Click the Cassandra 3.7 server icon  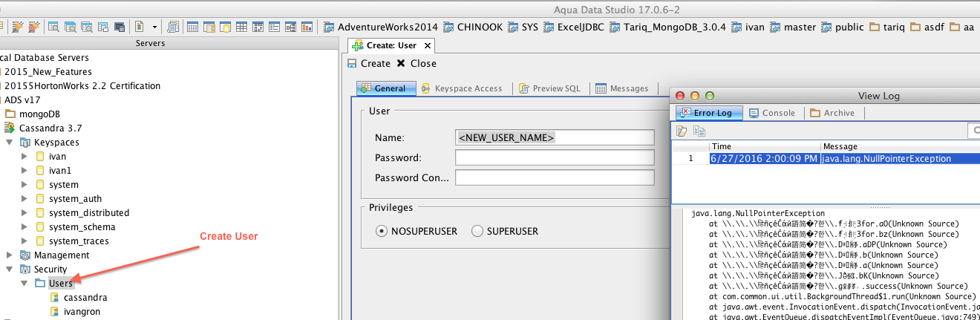click(10, 128)
